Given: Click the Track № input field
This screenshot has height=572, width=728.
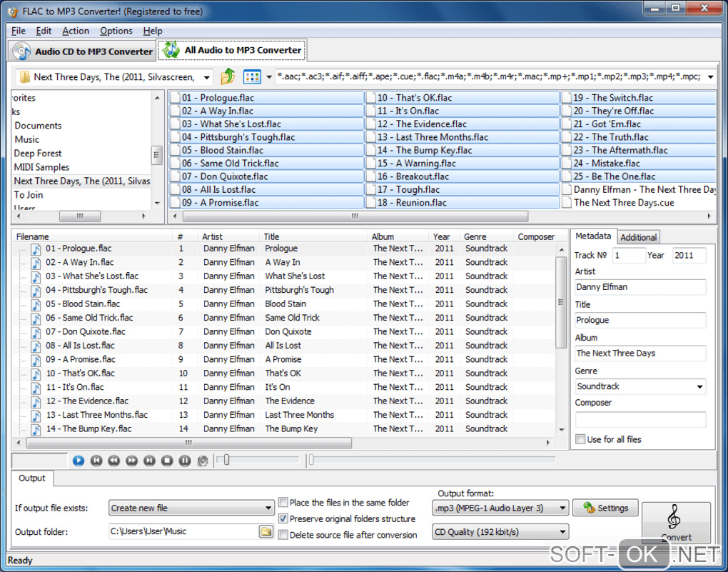Looking at the screenshot, I should tap(629, 255).
